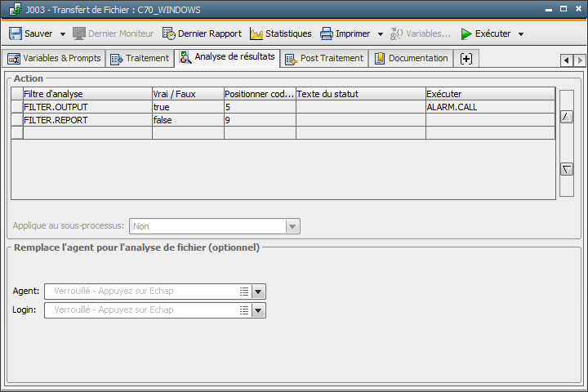Viewport: 588px width, 392px height.
Task: Click the ALARM.CALL cell in Exécuter column
Action: 490,107
